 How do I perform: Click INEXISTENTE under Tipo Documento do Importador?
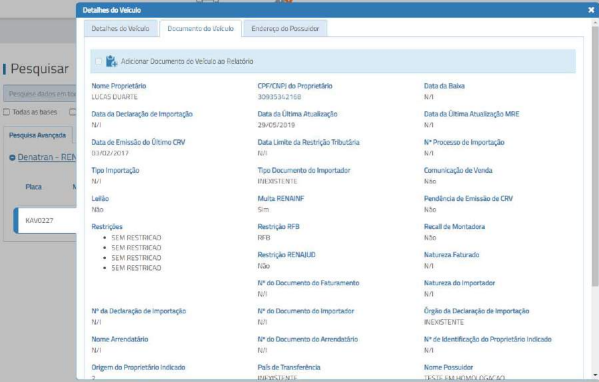point(277,181)
